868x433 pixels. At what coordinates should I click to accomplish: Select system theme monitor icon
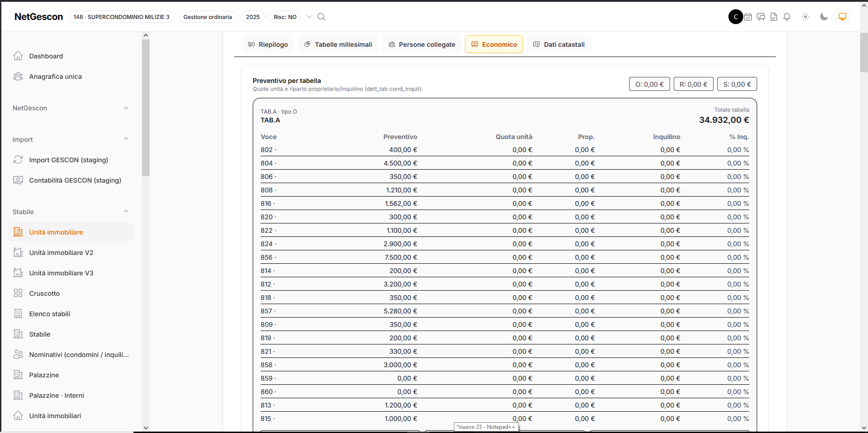click(842, 17)
